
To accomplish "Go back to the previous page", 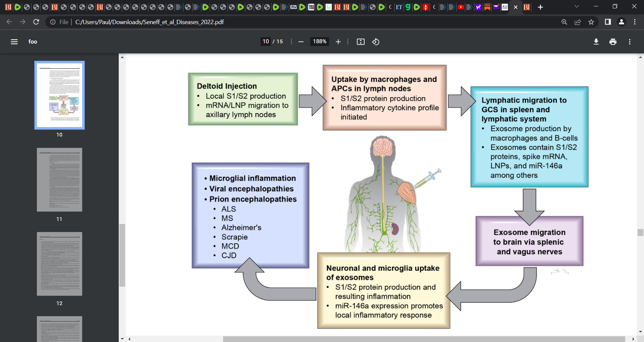I will click(x=9, y=22).
